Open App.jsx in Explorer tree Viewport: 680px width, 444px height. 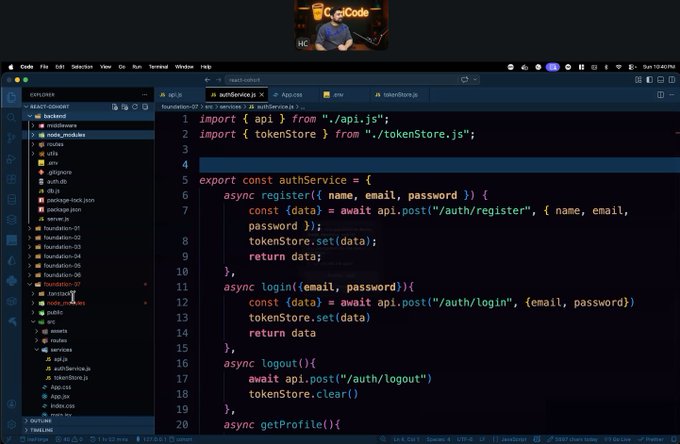(88, 396)
